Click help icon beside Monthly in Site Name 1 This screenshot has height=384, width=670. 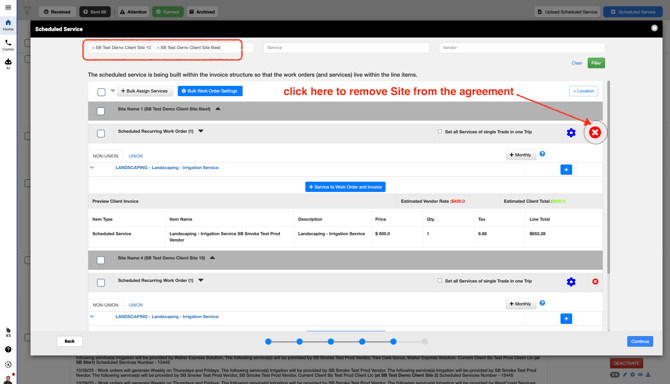pyautogui.click(x=542, y=154)
